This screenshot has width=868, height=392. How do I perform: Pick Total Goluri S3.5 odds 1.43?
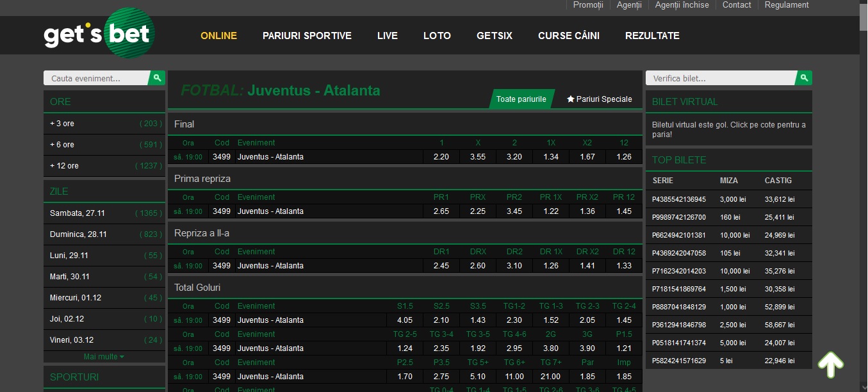[478, 320]
